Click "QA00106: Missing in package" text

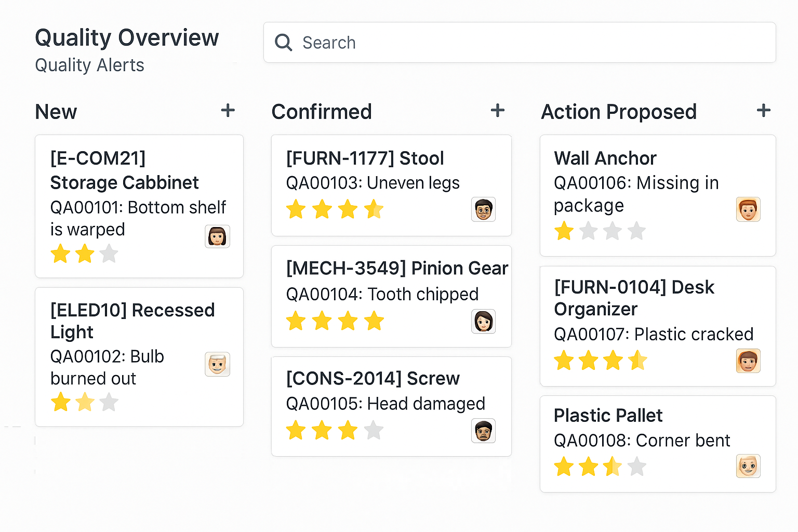point(636,194)
